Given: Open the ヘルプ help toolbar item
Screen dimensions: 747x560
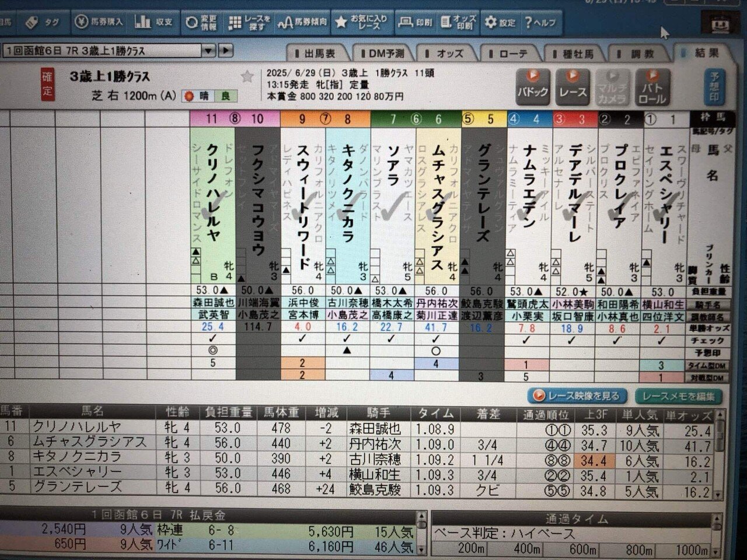Looking at the screenshot, I should (x=541, y=23).
